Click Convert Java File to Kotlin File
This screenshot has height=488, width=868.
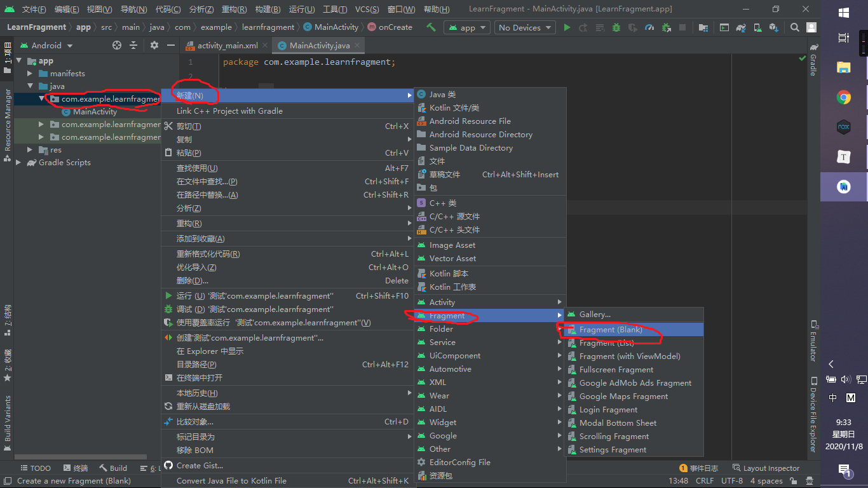288,480
